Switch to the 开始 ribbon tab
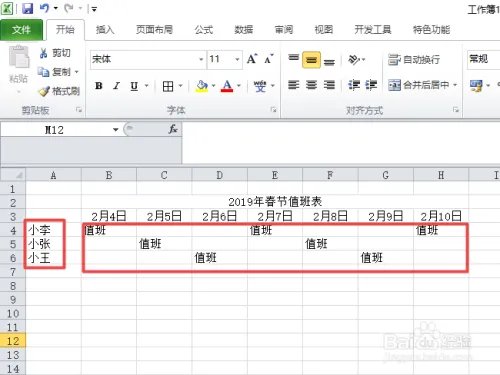Screen dimensions: 500x375 coord(65,30)
